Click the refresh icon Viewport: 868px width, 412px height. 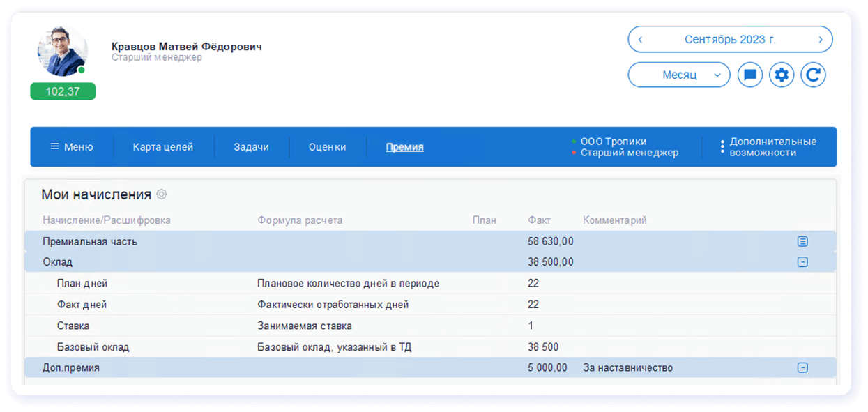coord(813,75)
